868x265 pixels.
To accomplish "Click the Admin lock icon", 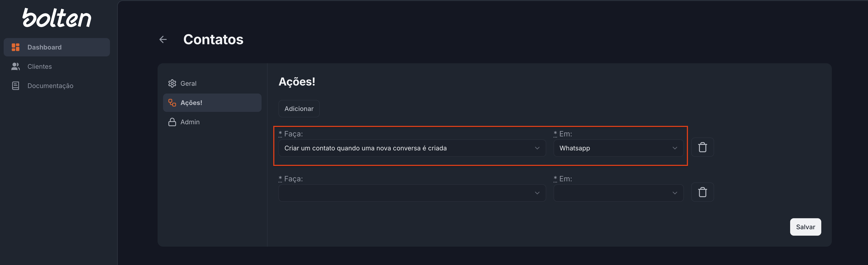I will pyautogui.click(x=172, y=122).
